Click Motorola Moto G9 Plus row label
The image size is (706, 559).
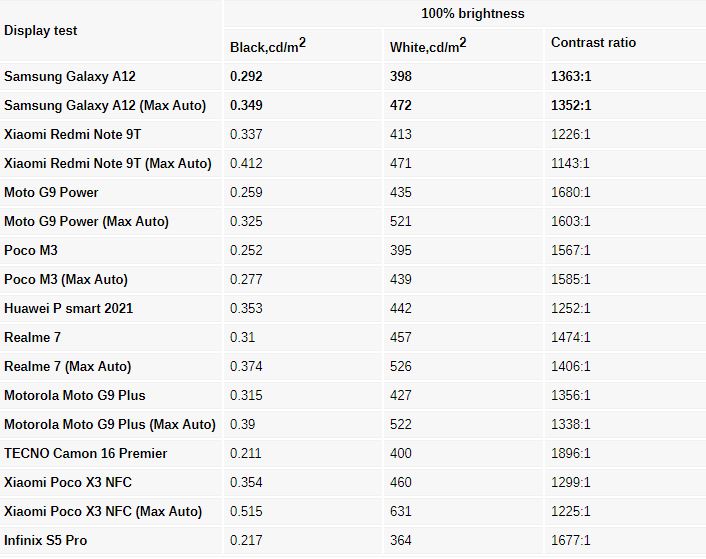(75, 396)
